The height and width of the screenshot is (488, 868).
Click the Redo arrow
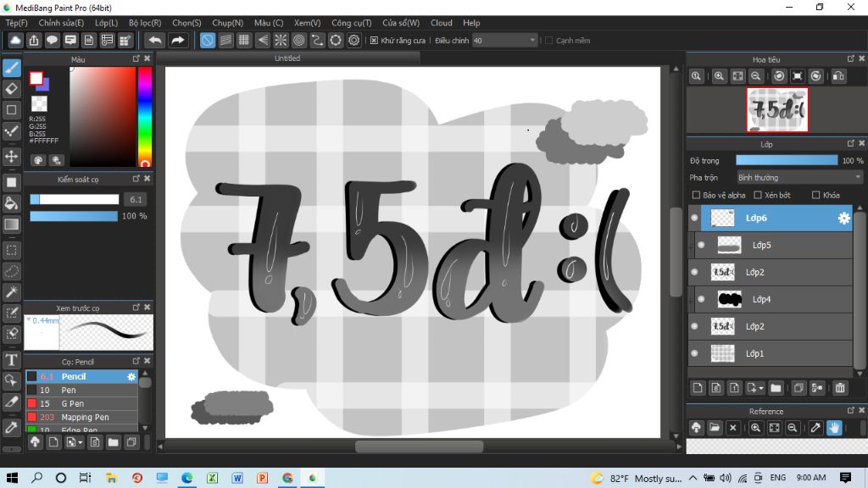pos(178,41)
